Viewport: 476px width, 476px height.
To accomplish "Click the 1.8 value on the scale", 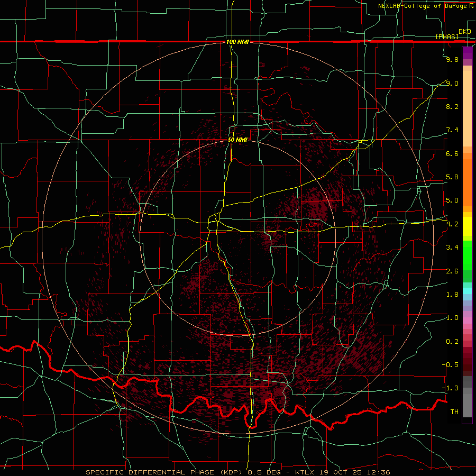I will pos(452,295).
